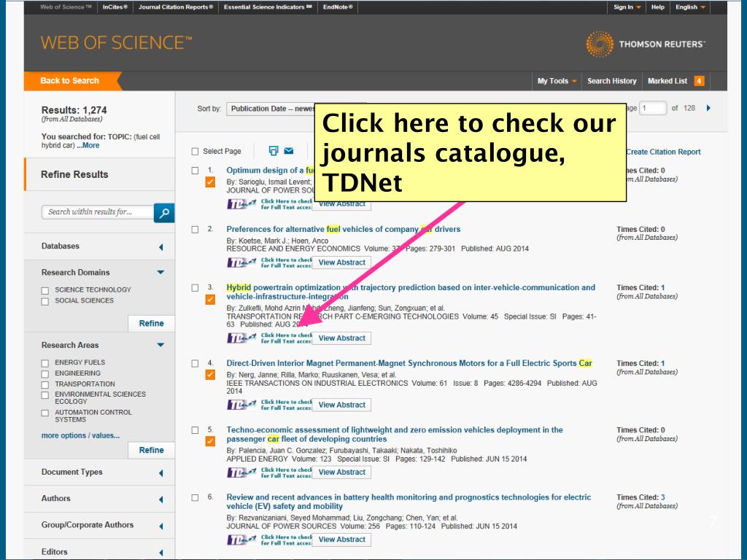This screenshot has height=560, width=747.
Task: Click Refine under Research Domains
Action: [152, 323]
